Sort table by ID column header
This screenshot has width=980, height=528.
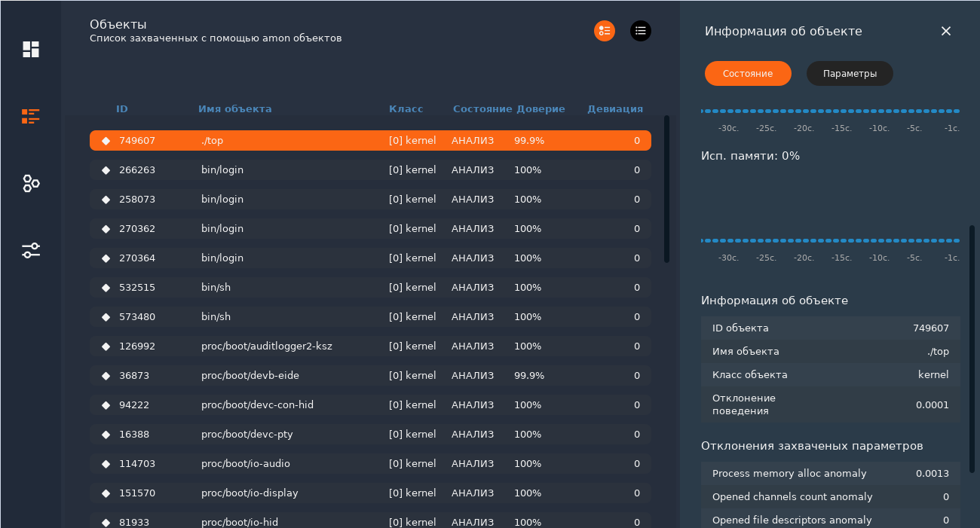(121, 109)
